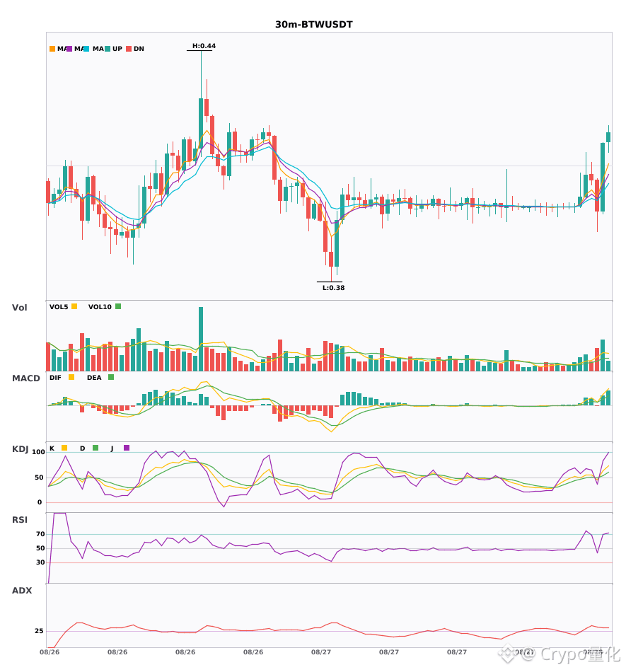
Task: Select the Vol panel label
Action: click(x=19, y=307)
